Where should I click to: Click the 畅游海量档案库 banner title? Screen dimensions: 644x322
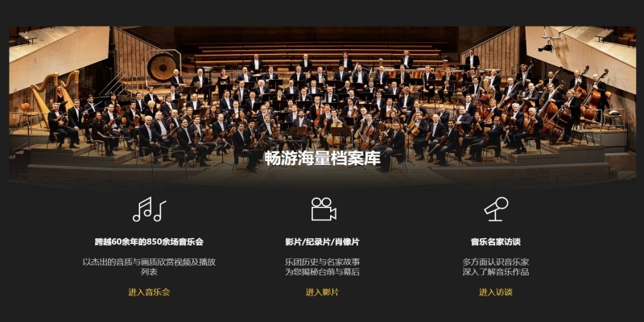pyautogui.click(x=323, y=159)
